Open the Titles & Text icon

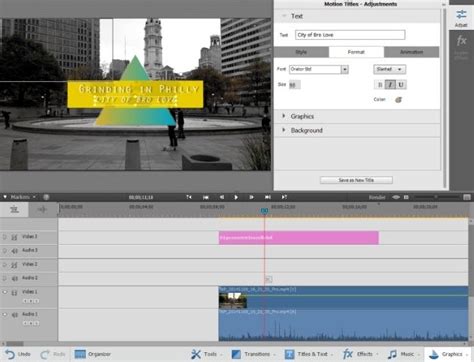pyautogui.click(x=289, y=354)
